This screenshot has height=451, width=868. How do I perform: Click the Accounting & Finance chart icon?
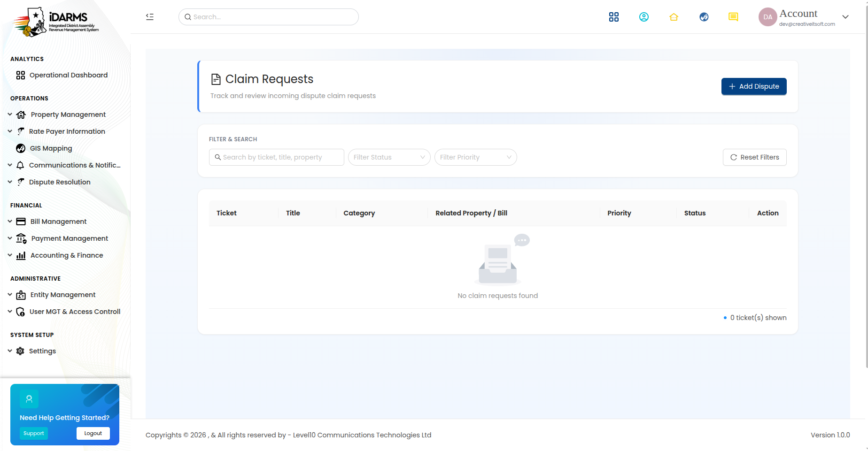click(x=21, y=255)
